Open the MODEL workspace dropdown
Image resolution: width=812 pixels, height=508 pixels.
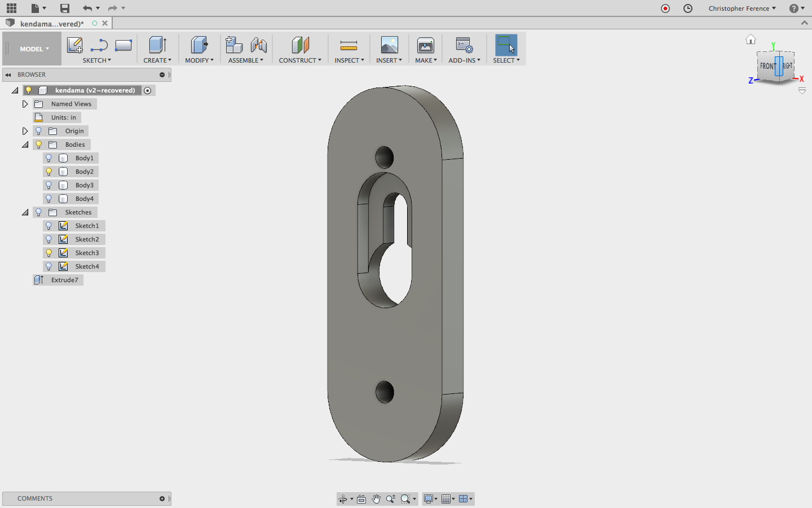point(34,49)
